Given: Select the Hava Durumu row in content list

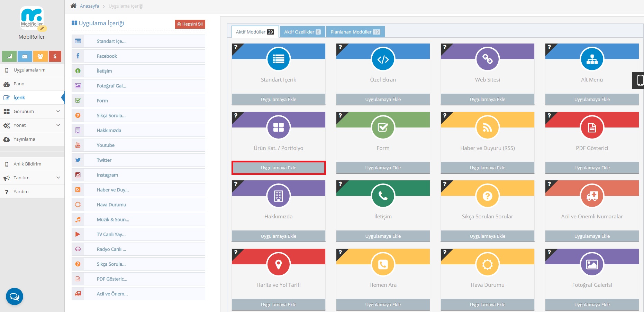Looking at the screenshot, I should click(x=138, y=205).
